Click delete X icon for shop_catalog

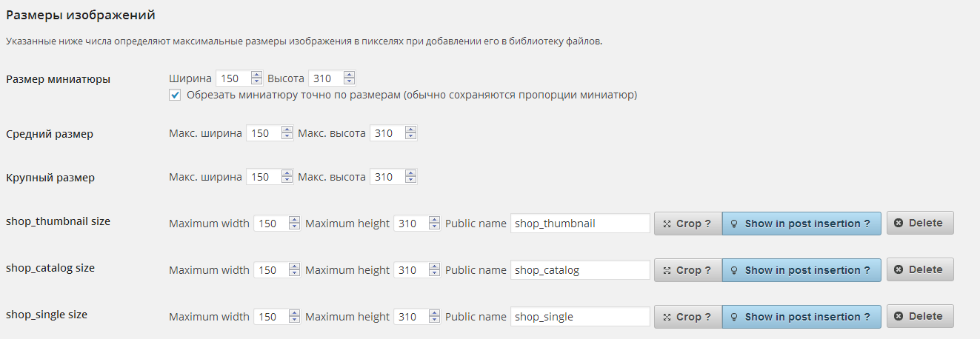pos(899,269)
